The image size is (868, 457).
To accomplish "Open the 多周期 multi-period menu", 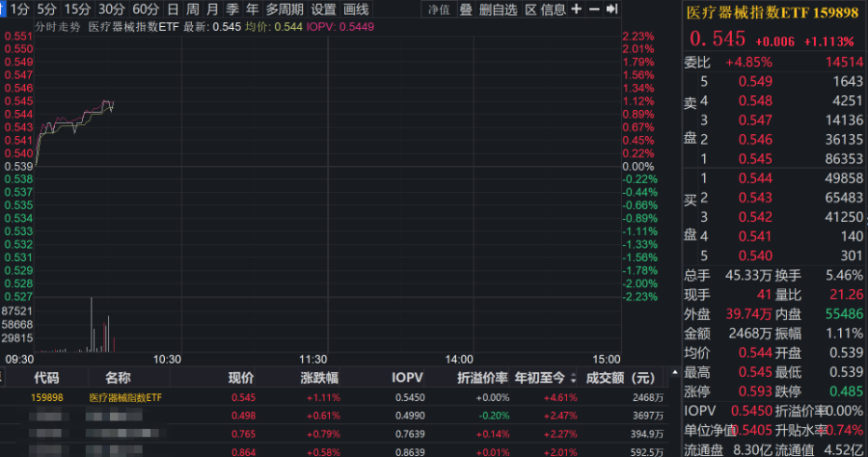I will point(285,10).
